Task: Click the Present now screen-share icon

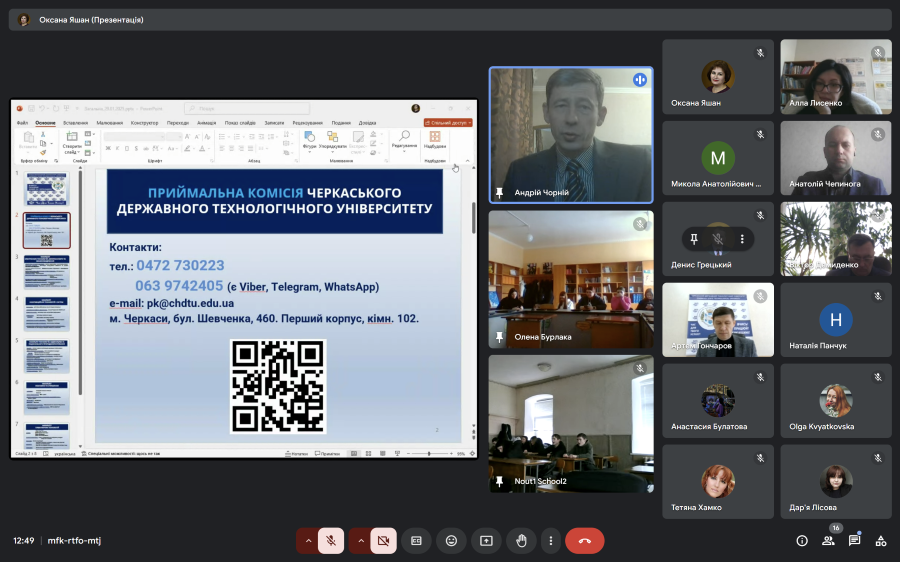Action: (x=486, y=541)
